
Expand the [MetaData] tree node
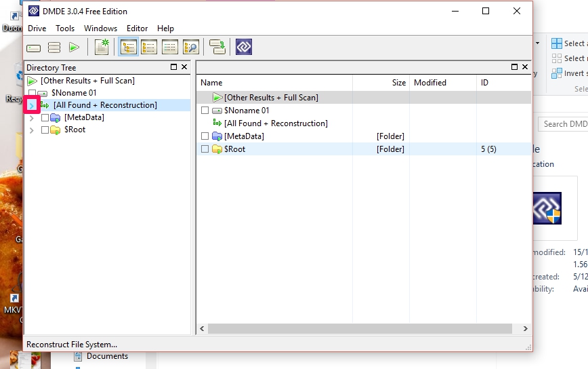[x=31, y=118]
